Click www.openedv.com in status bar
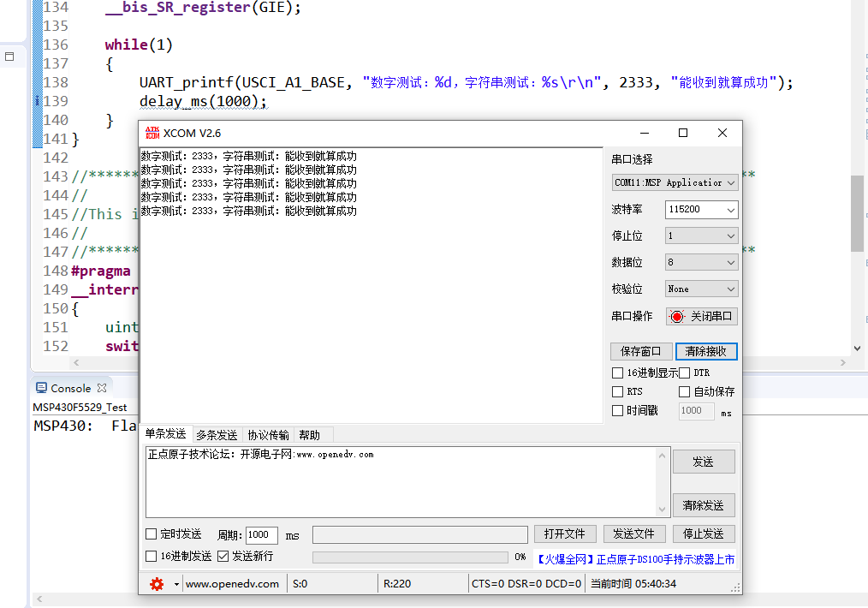This screenshot has width=868, height=608. pyautogui.click(x=232, y=584)
